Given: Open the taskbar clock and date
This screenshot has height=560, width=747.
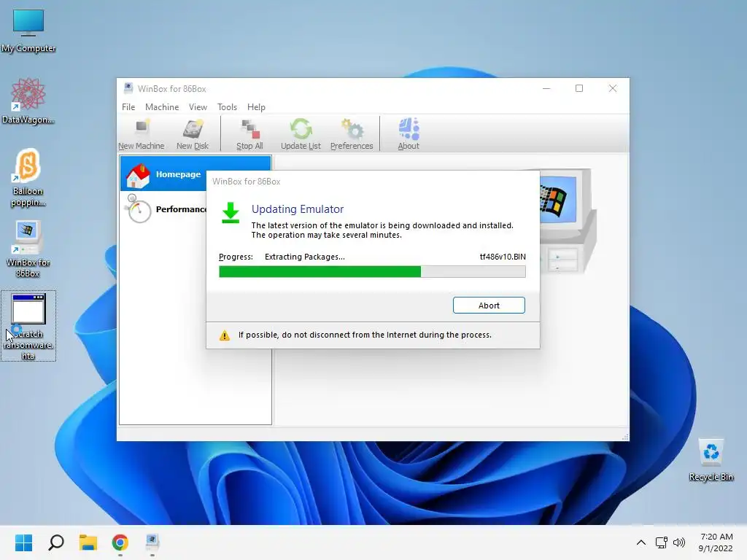Looking at the screenshot, I should (716, 542).
